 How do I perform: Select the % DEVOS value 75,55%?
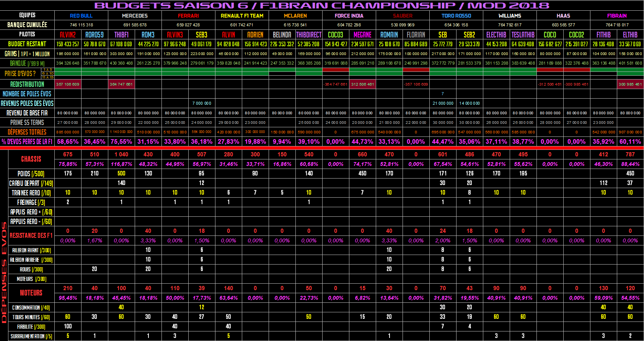(x=121, y=141)
